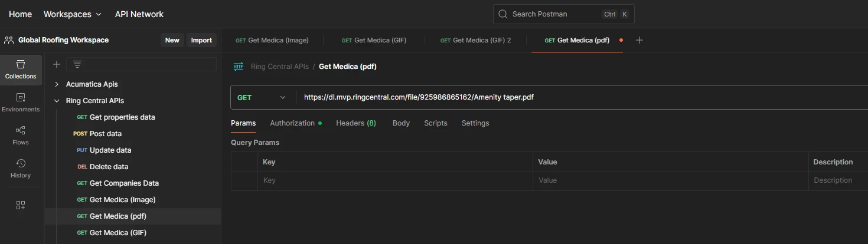Open the Workspaces dropdown menu
The height and width of the screenshot is (244, 868).
pyautogui.click(x=73, y=14)
